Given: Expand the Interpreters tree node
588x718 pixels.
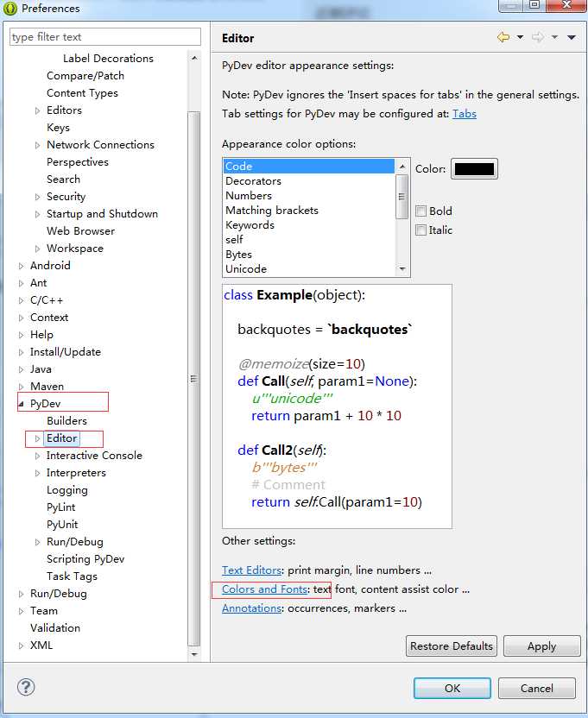Looking at the screenshot, I should click(38, 473).
